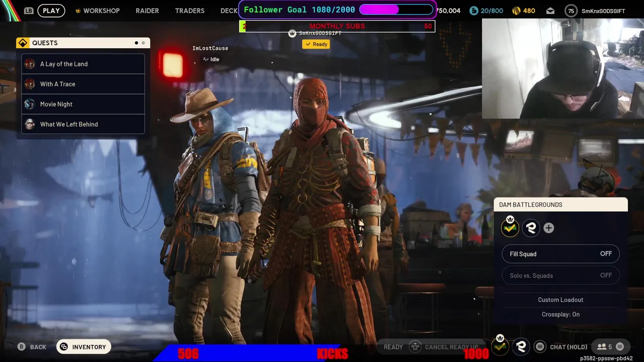
Task: Toggle Crossplay: On setting
Action: (x=560, y=314)
